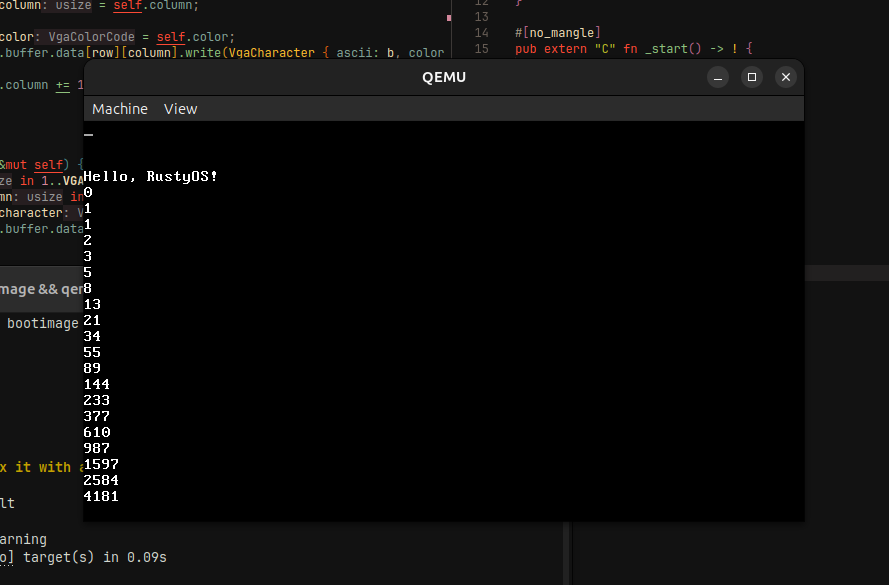Click the number 233 in QEMU output

(96, 400)
